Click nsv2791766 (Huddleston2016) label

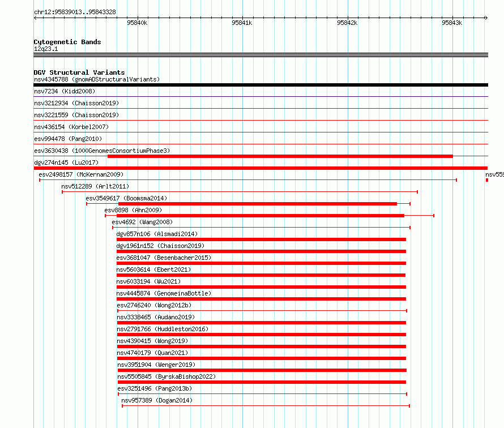point(163,329)
